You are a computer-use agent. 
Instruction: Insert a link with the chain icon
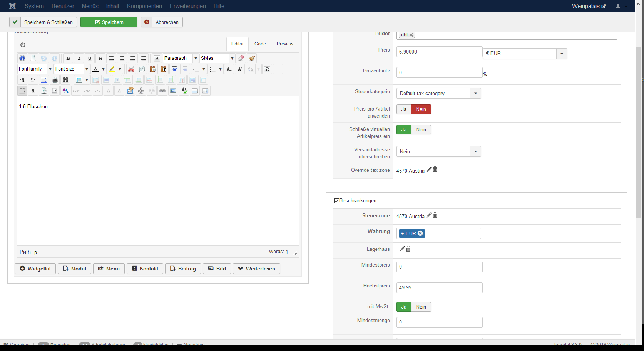[x=162, y=91]
